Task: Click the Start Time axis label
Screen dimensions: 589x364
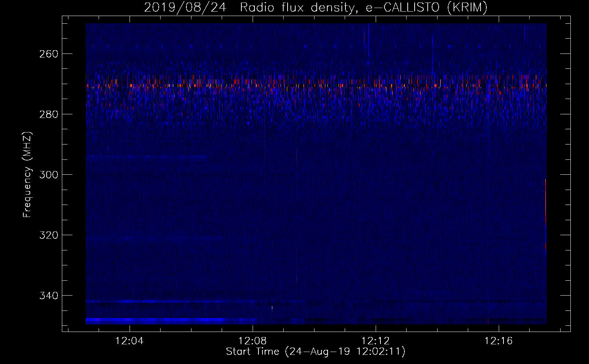Action: [x=316, y=352]
